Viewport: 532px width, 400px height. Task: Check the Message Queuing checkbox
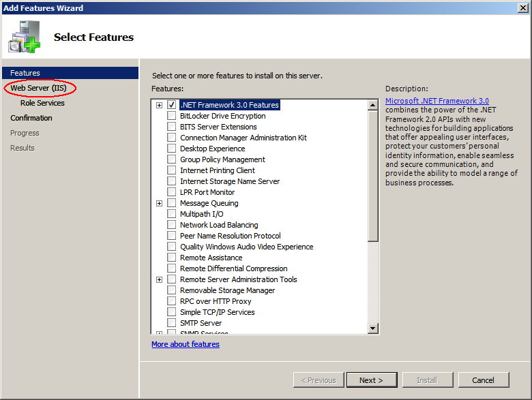(x=172, y=203)
